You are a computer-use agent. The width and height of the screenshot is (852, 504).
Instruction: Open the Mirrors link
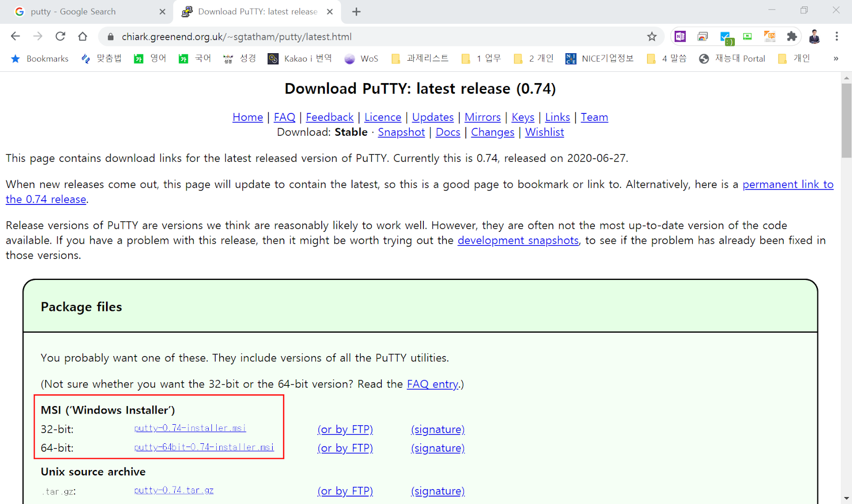[482, 117]
